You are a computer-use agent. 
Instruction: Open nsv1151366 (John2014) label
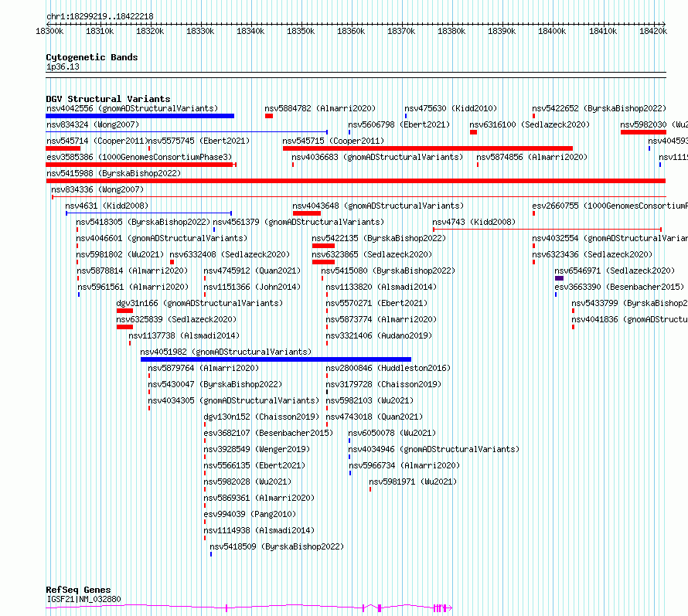click(x=252, y=287)
